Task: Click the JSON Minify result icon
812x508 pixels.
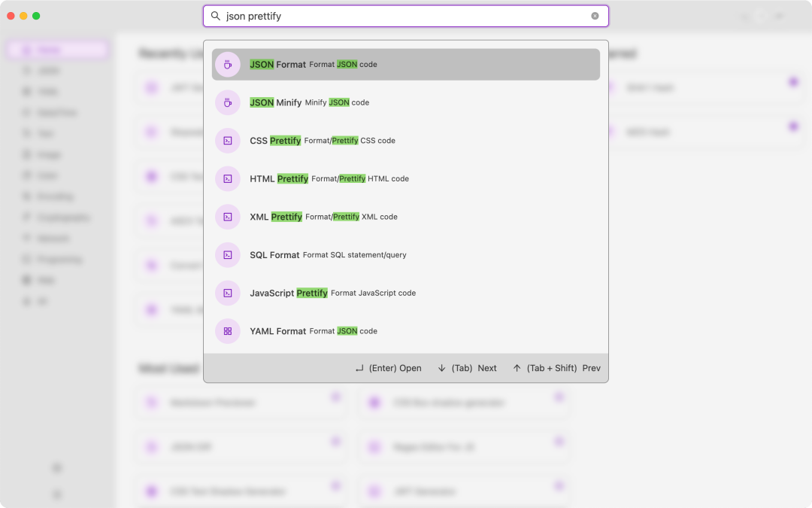Action: click(x=227, y=102)
